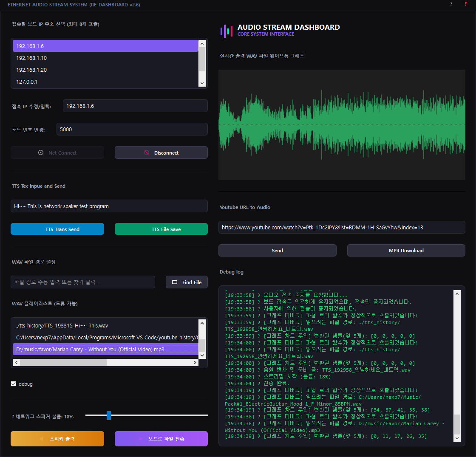Click the Net Connect target icon
476x457 pixels.
[41, 152]
